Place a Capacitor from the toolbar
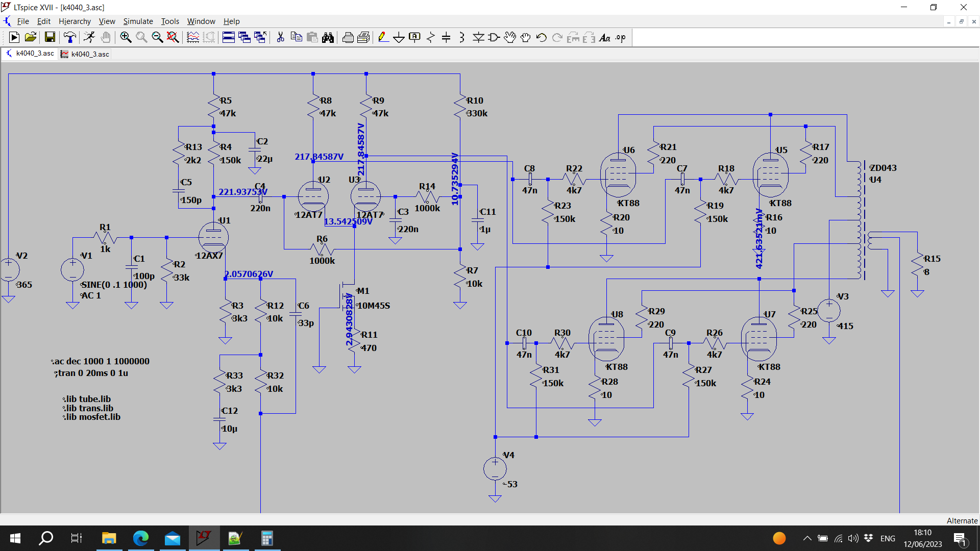 446,37
